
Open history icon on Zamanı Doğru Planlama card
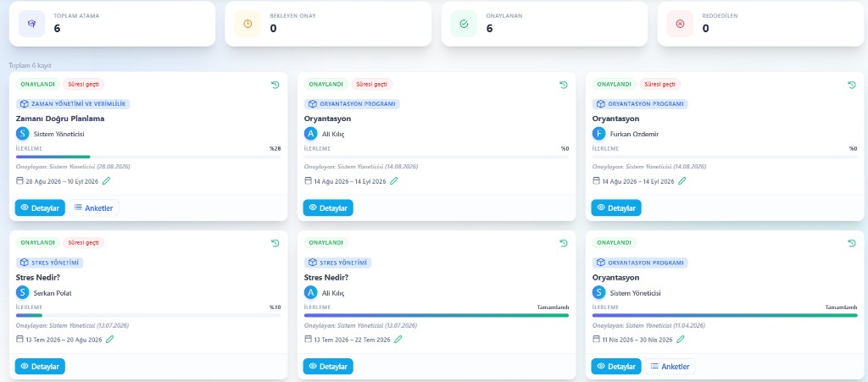click(275, 85)
